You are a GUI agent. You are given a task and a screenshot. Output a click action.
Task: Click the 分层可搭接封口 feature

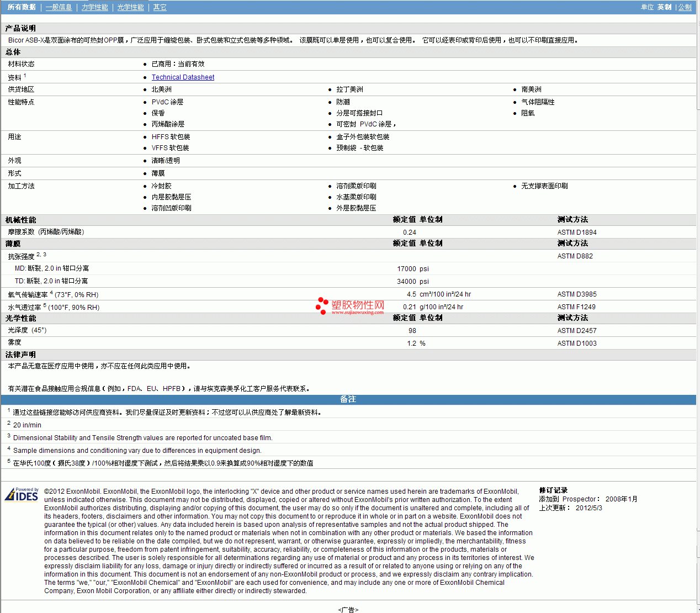[359, 113]
